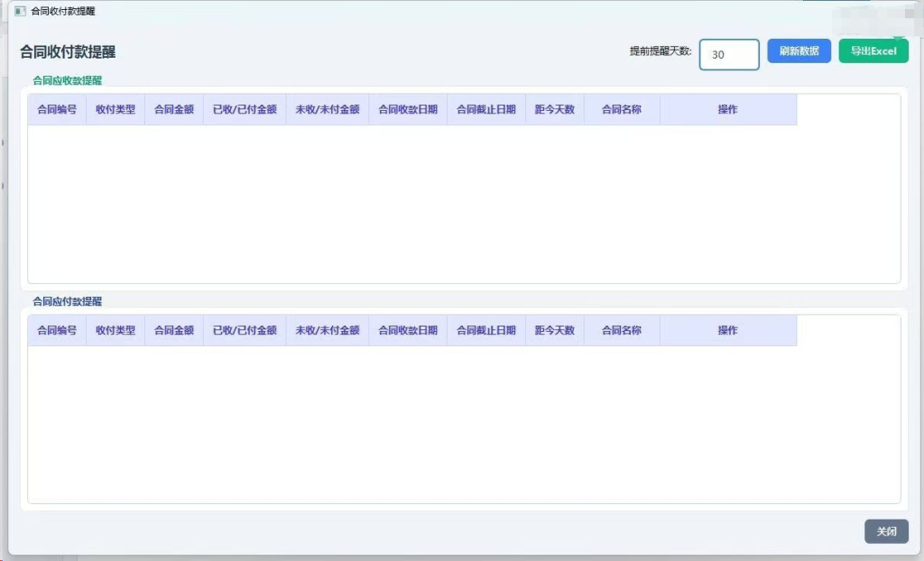Sort by 合同编号 in the 应收款 table
The width and height of the screenshot is (924, 561).
[x=57, y=110]
